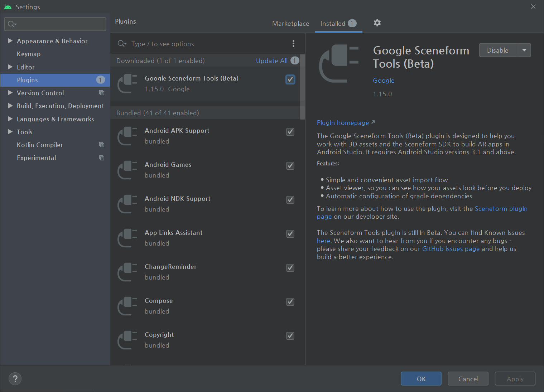Uncheck Android Games plugin
This screenshot has height=392, width=544.
(290, 166)
